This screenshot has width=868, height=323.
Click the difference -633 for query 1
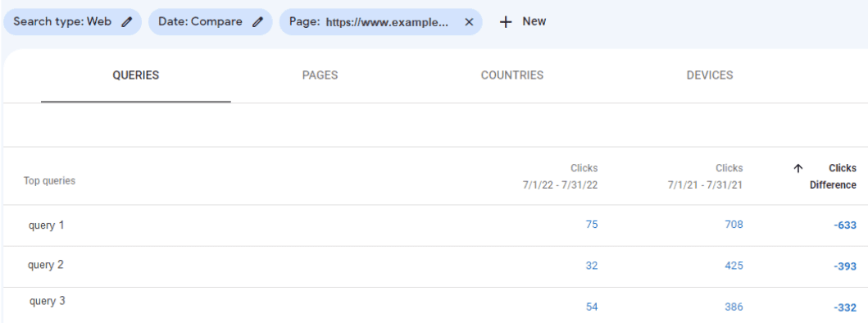[x=845, y=225]
